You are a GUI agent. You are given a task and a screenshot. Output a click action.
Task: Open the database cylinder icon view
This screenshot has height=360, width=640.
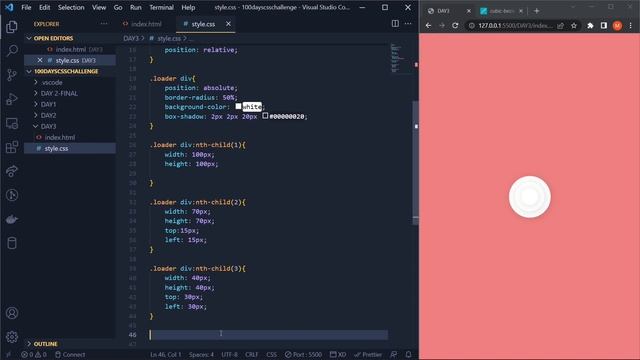tap(12, 243)
